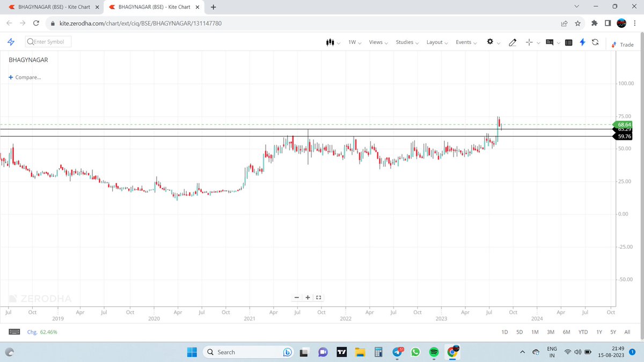
Task: Open Chrome three-dot menu
Action: (635, 24)
